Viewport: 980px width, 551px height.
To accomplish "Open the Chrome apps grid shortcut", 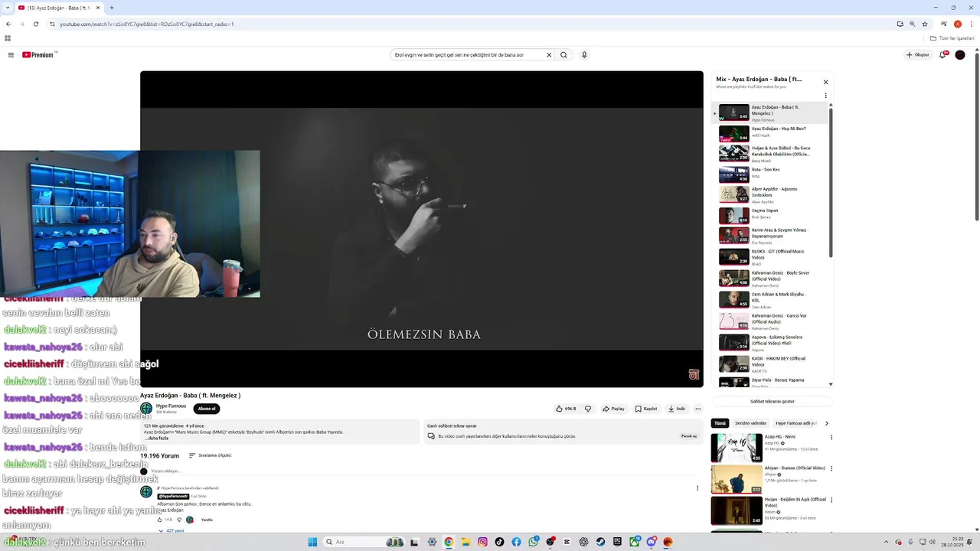I will coord(8,38).
